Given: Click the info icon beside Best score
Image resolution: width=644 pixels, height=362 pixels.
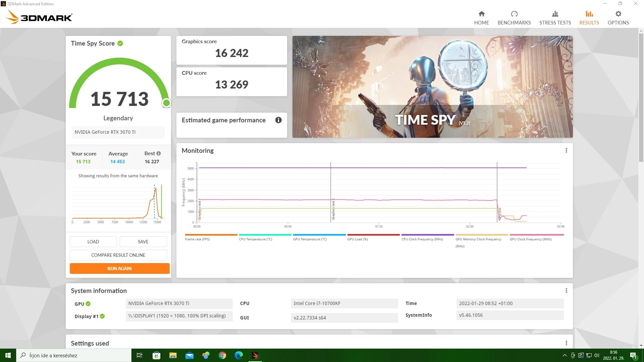Looking at the screenshot, I should (x=159, y=153).
